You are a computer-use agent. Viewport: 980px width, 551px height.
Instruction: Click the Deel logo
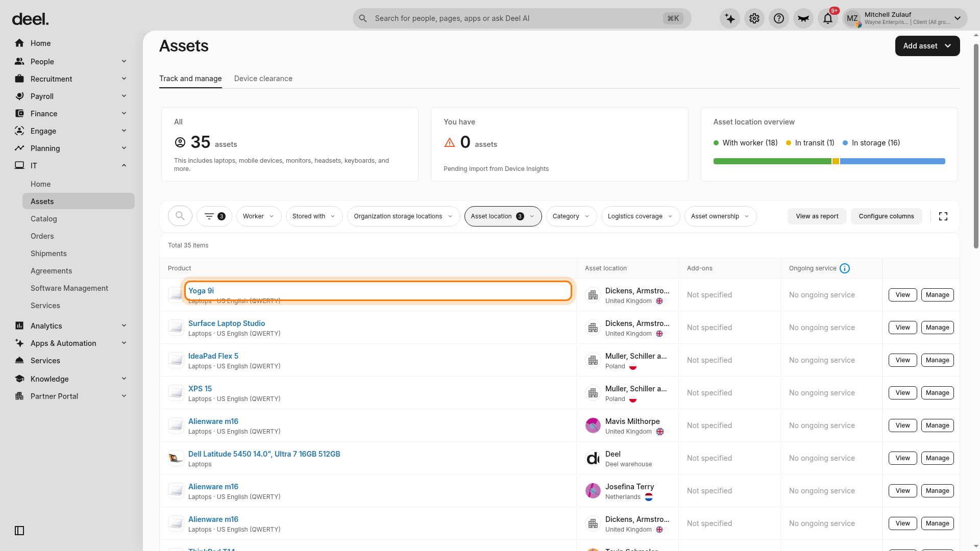(x=31, y=19)
